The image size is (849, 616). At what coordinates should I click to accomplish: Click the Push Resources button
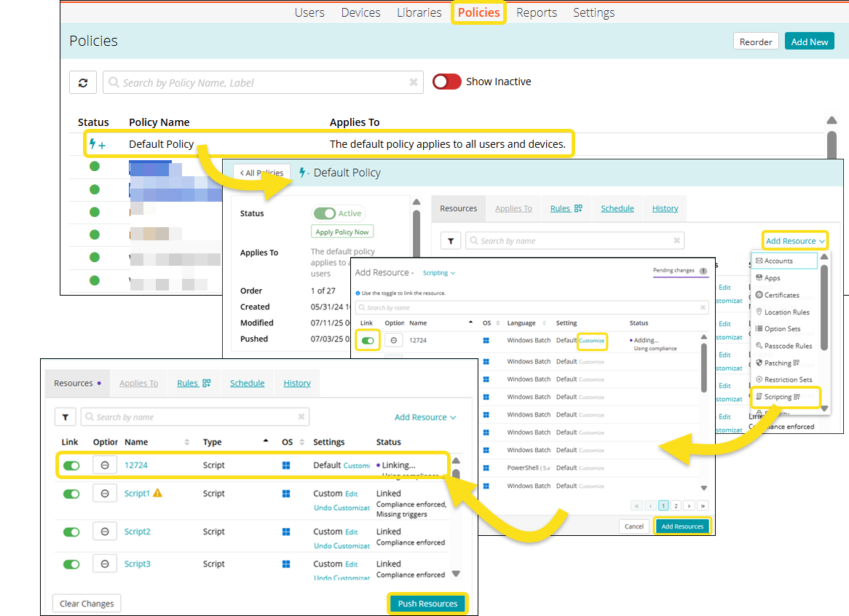(427, 604)
